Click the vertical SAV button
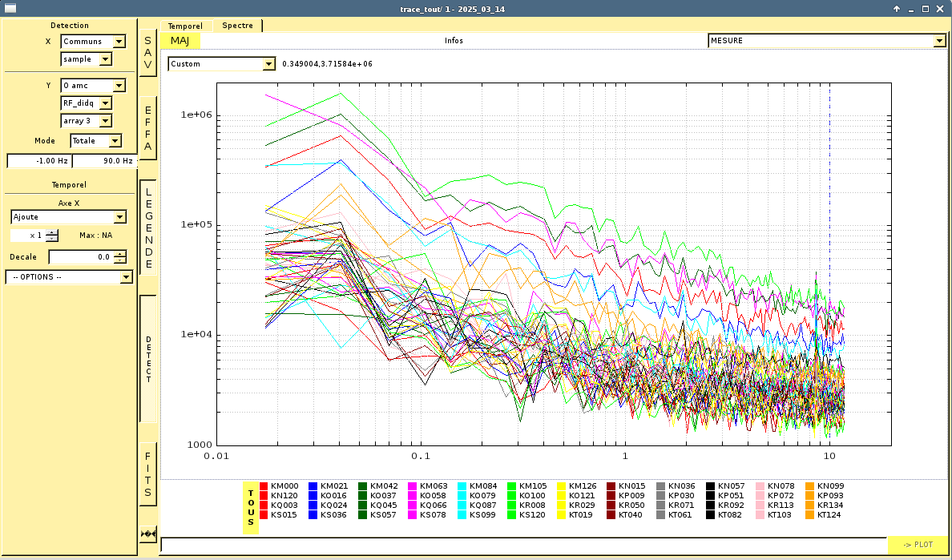This screenshot has width=952, height=560. (147, 53)
